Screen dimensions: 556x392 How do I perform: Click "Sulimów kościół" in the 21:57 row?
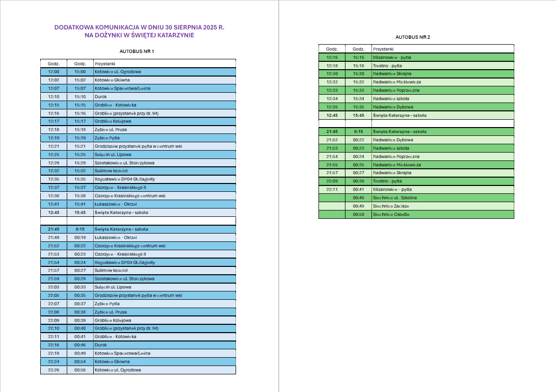111,270
